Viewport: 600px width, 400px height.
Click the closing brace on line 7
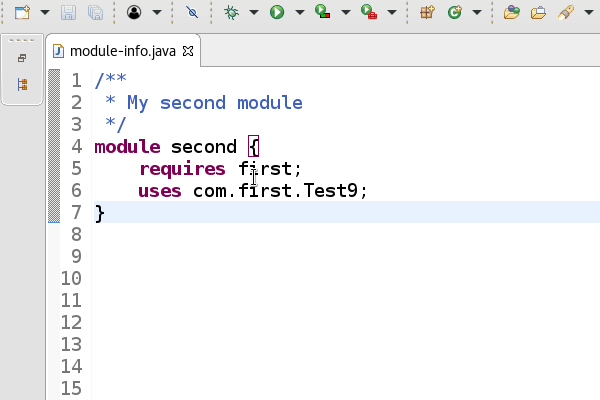(99, 213)
